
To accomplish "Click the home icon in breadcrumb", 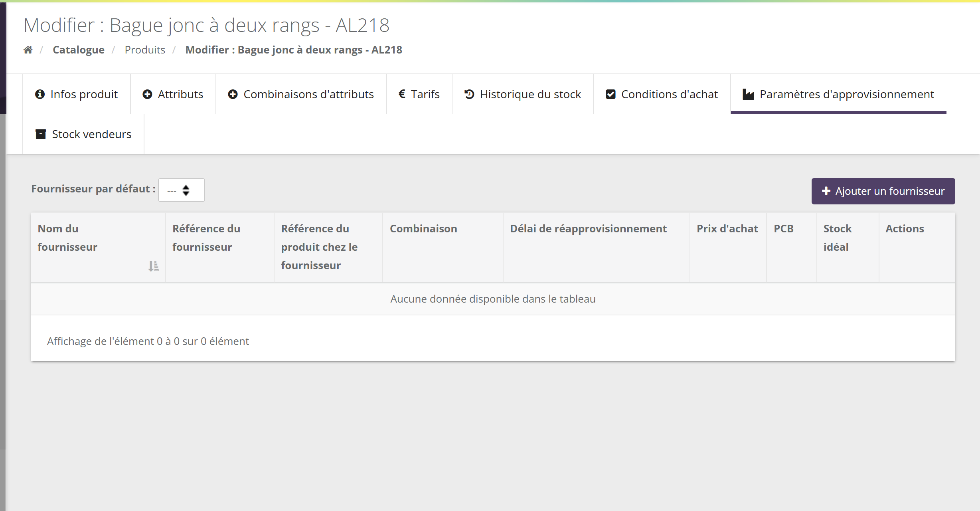I will click(x=28, y=50).
